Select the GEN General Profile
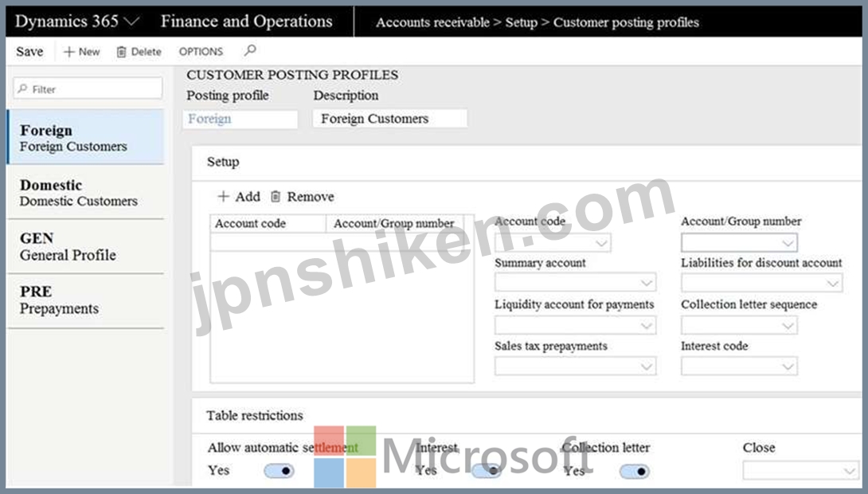The height and width of the screenshot is (494, 868). 86,246
